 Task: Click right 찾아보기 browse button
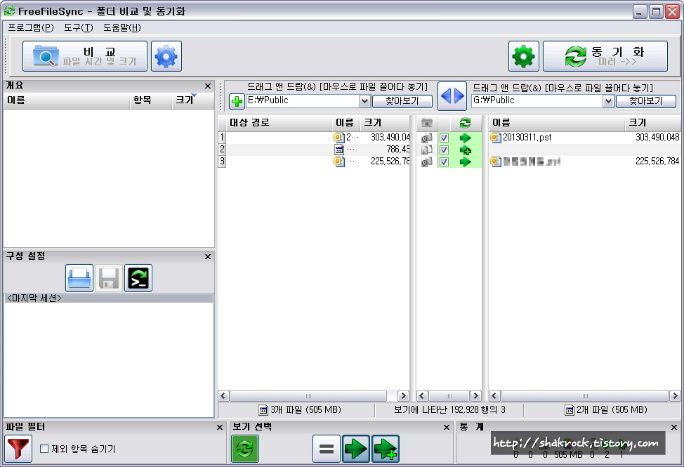point(646,101)
